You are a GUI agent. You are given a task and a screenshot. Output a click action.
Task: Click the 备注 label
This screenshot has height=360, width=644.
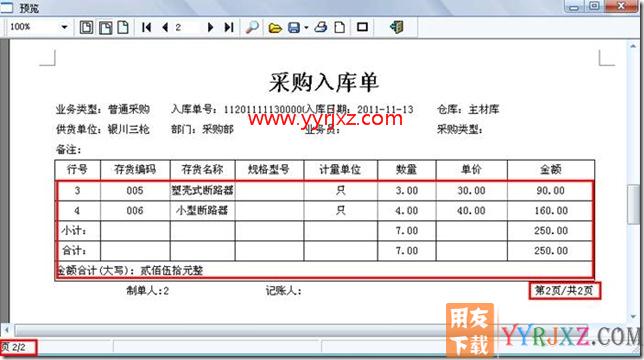pos(69,150)
